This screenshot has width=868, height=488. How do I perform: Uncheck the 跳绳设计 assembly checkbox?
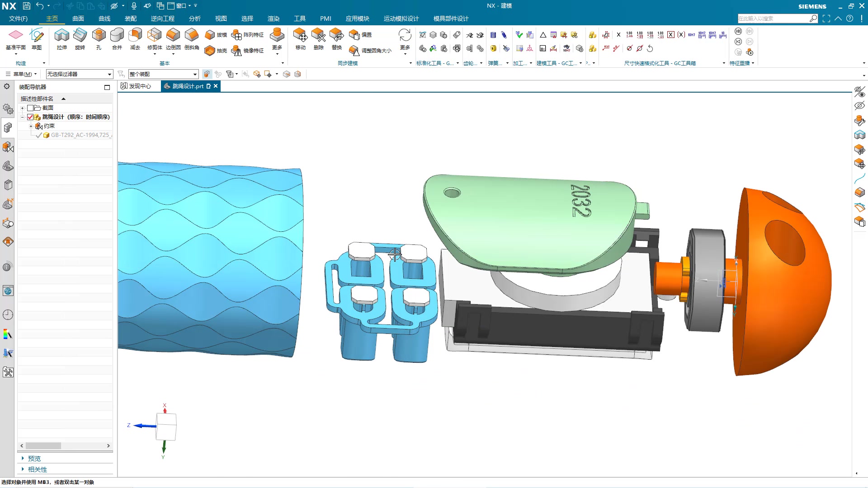tap(30, 117)
